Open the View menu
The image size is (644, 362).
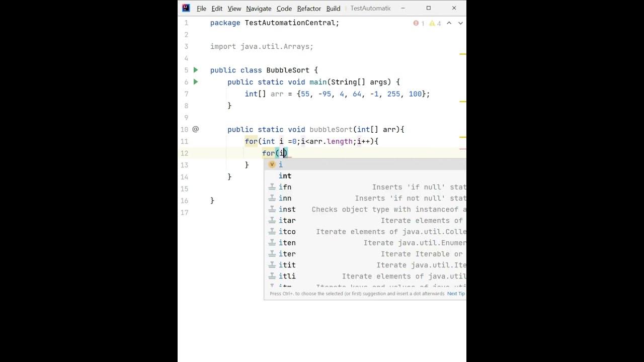click(x=234, y=9)
